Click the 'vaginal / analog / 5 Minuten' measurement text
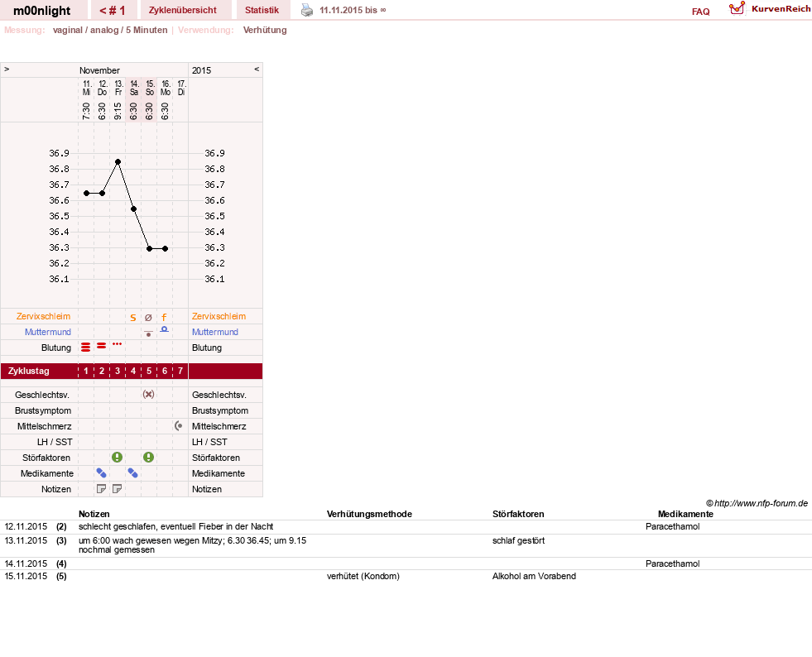The width and height of the screenshot is (812, 657). coord(110,30)
